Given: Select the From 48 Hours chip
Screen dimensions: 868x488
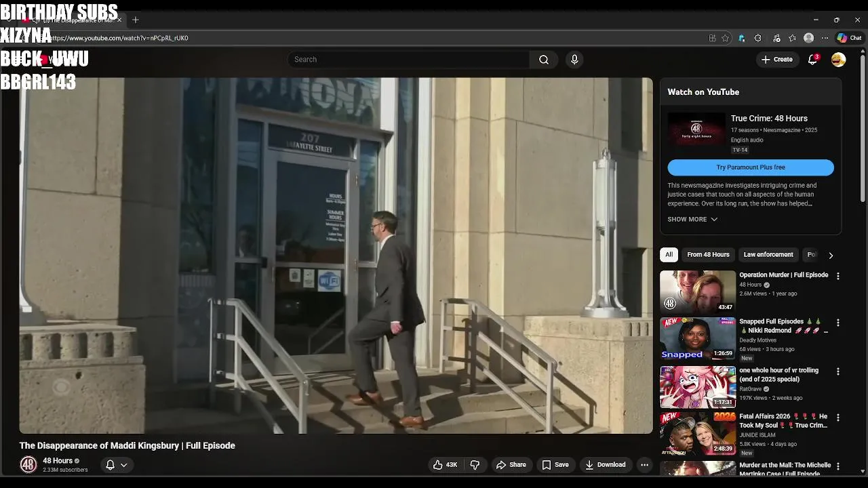Looking at the screenshot, I should pyautogui.click(x=708, y=255).
